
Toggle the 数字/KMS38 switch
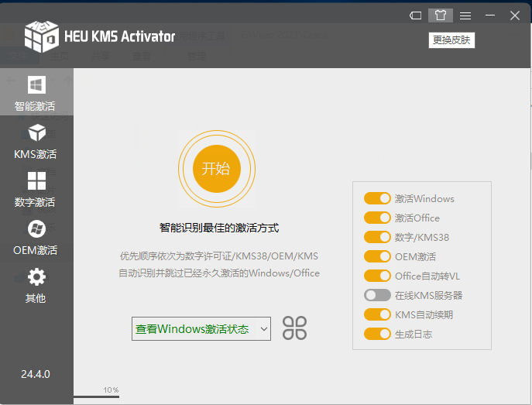377,237
